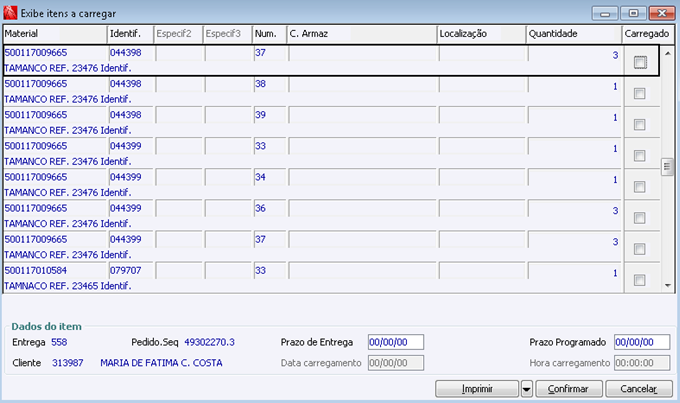Click the Prazo Programado date field
Viewport: 680px width, 403px height.
[x=642, y=342]
